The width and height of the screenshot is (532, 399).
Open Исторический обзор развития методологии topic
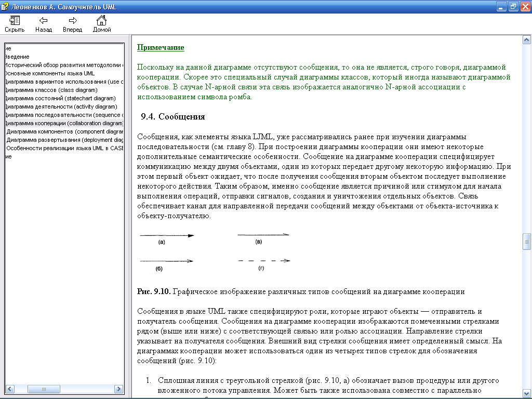point(64,65)
